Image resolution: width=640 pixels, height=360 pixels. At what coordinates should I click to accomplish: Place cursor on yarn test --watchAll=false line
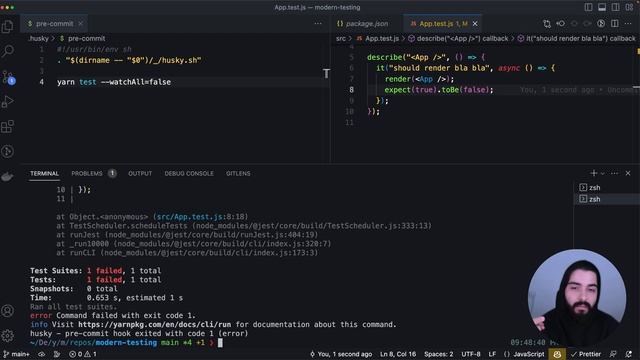pos(114,82)
